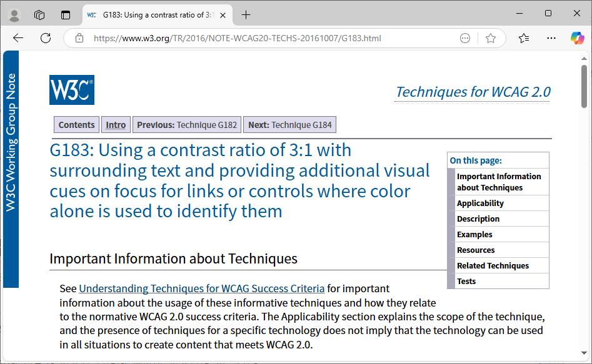Maximize the browser window
The width and height of the screenshot is (592, 364).
click(548, 13)
